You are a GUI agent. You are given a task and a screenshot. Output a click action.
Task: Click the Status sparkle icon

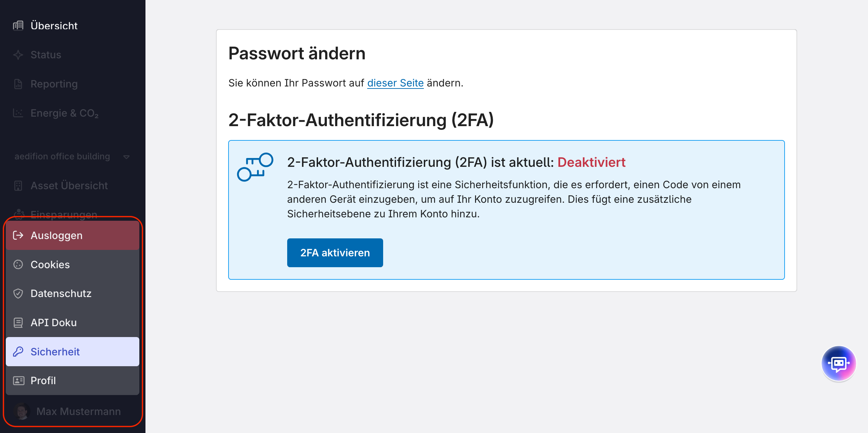(x=18, y=55)
